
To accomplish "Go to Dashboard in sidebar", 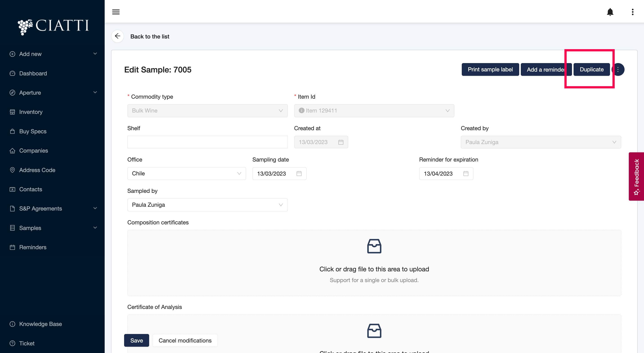I will coord(33,73).
